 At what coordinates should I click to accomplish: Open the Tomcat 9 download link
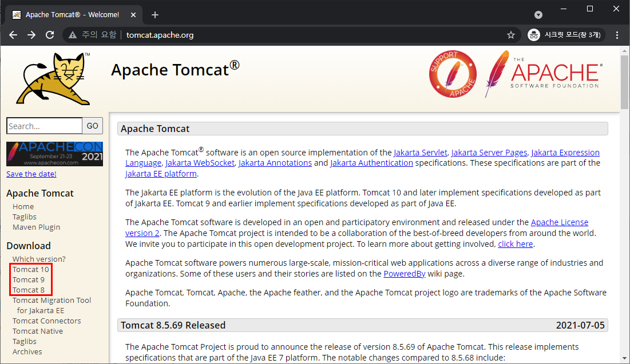tap(29, 280)
